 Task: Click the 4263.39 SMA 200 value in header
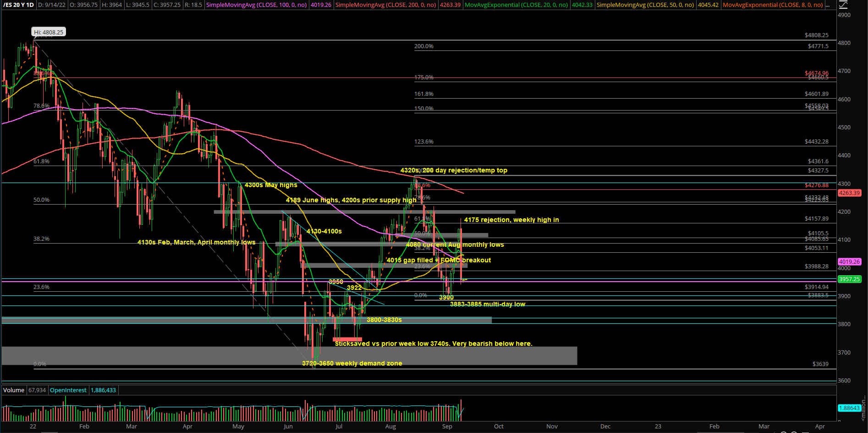pyautogui.click(x=450, y=5)
